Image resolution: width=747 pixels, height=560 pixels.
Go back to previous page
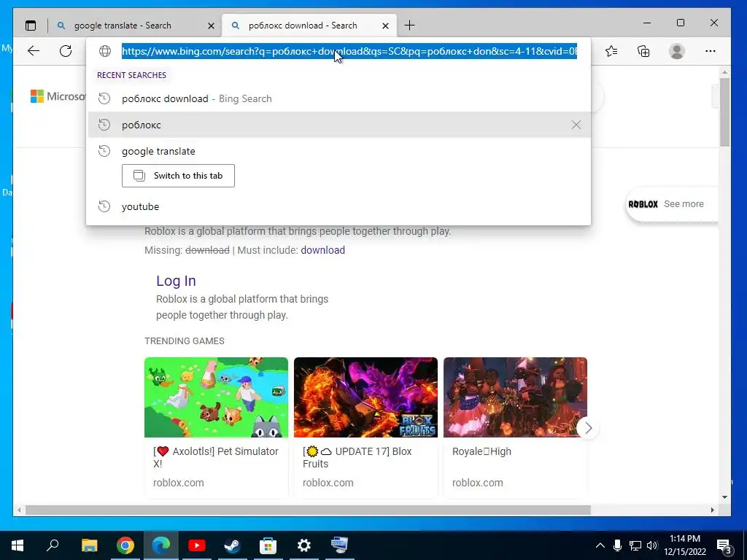click(x=34, y=51)
